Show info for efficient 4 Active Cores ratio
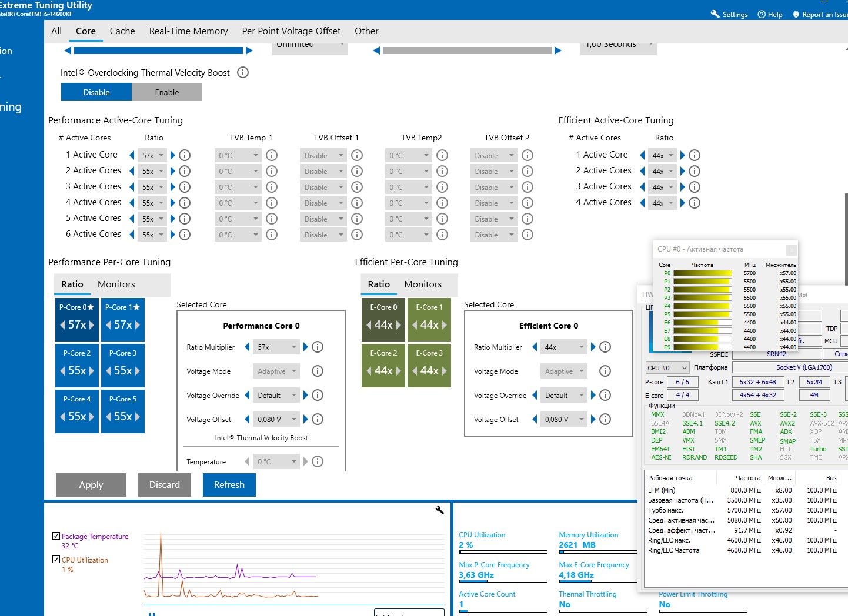 coord(695,203)
